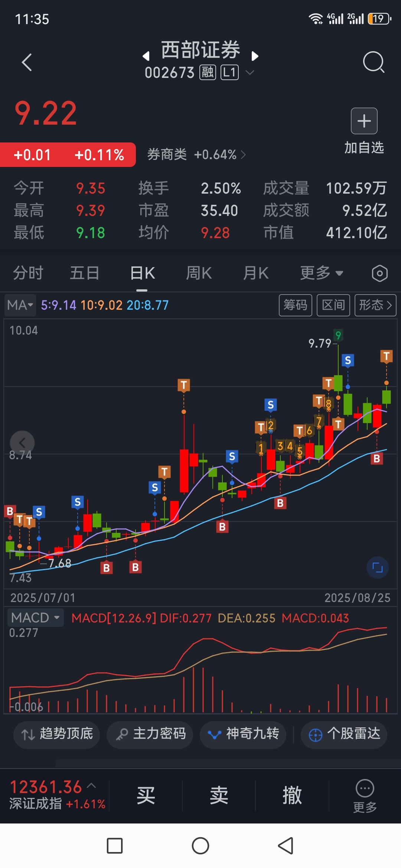
Task: Open 券商类 sector detail chevron
Action: click(x=244, y=154)
